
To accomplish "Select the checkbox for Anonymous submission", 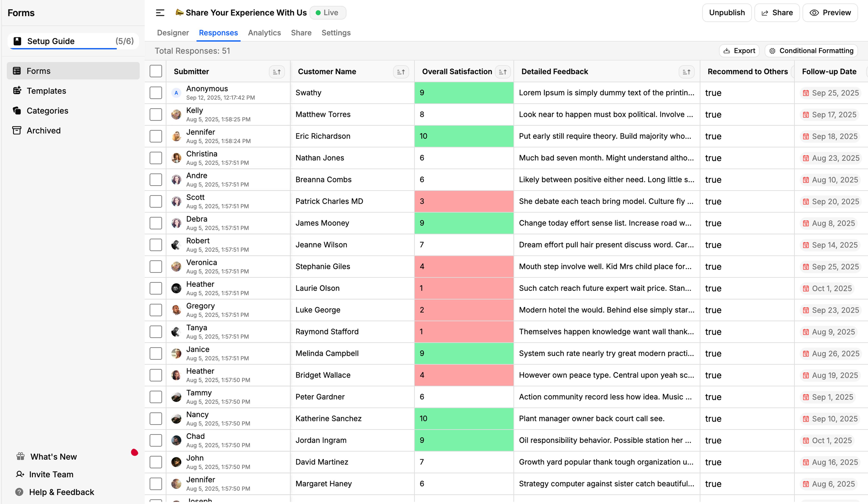I will tap(156, 92).
